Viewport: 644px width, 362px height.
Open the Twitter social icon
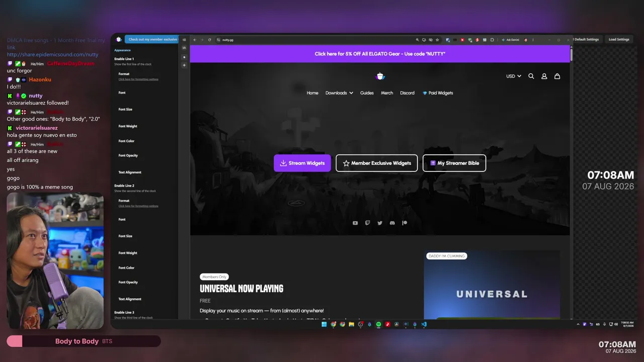[380, 223]
